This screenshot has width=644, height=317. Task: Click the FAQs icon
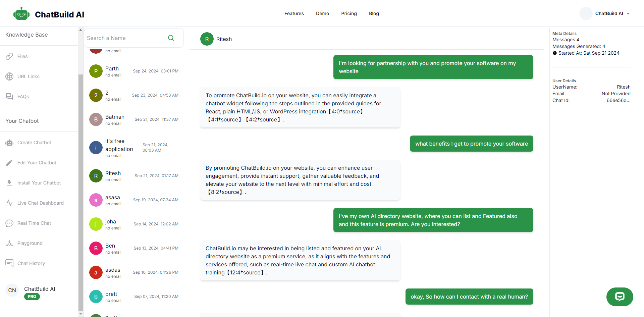10,97
